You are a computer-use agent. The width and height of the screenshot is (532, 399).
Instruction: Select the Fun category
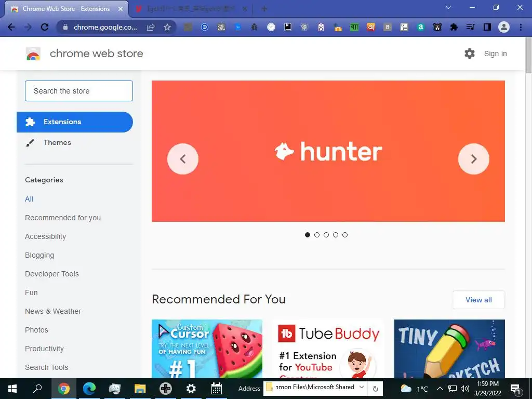click(x=31, y=292)
